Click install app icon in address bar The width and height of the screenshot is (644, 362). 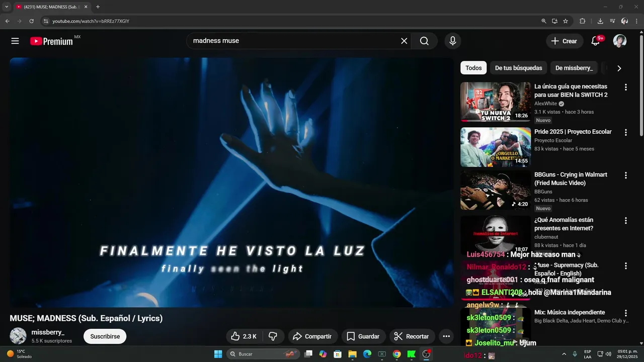pyautogui.click(x=554, y=21)
